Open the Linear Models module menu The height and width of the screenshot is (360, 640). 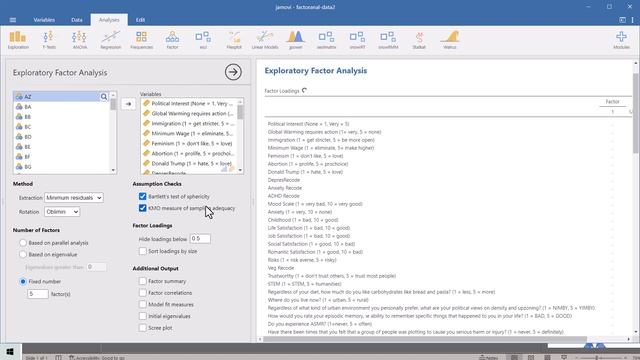click(x=264, y=40)
